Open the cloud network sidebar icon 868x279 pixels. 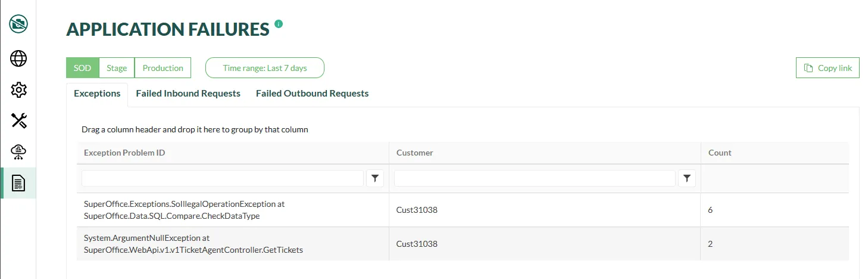pyautogui.click(x=18, y=152)
